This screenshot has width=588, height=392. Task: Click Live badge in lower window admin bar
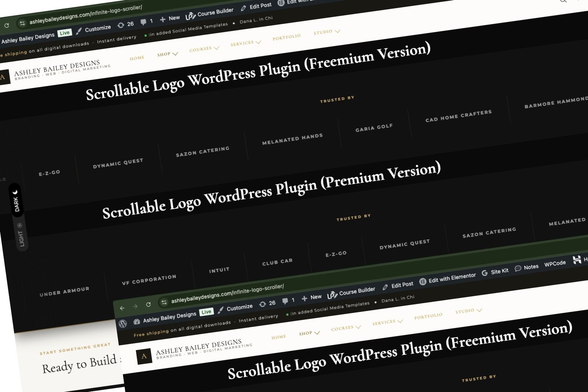207,312
